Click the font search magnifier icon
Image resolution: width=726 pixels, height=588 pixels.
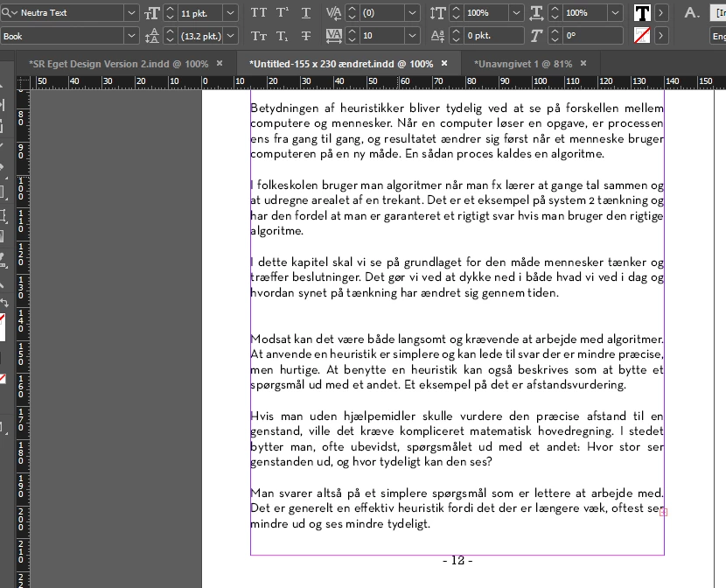9,12
